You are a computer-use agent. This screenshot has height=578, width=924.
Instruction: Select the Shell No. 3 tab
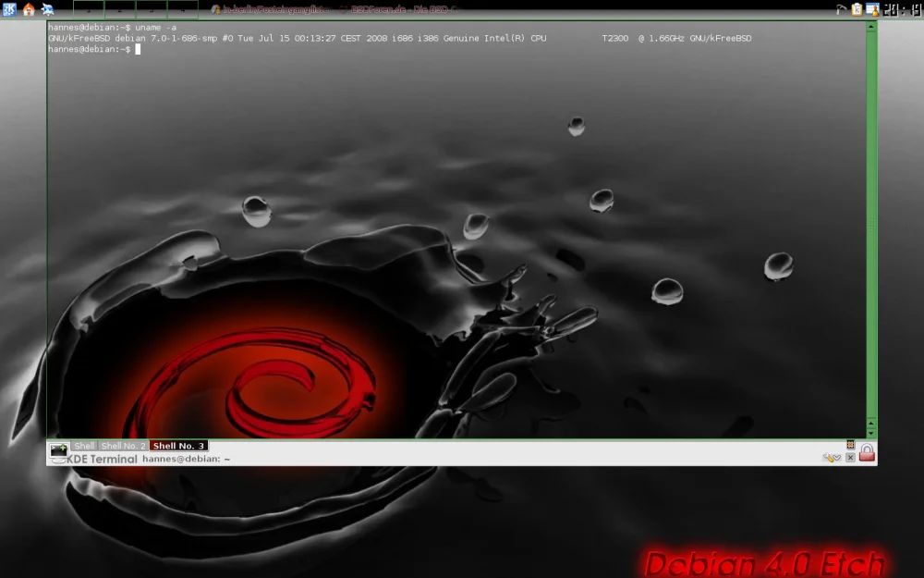(x=178, y=446)
